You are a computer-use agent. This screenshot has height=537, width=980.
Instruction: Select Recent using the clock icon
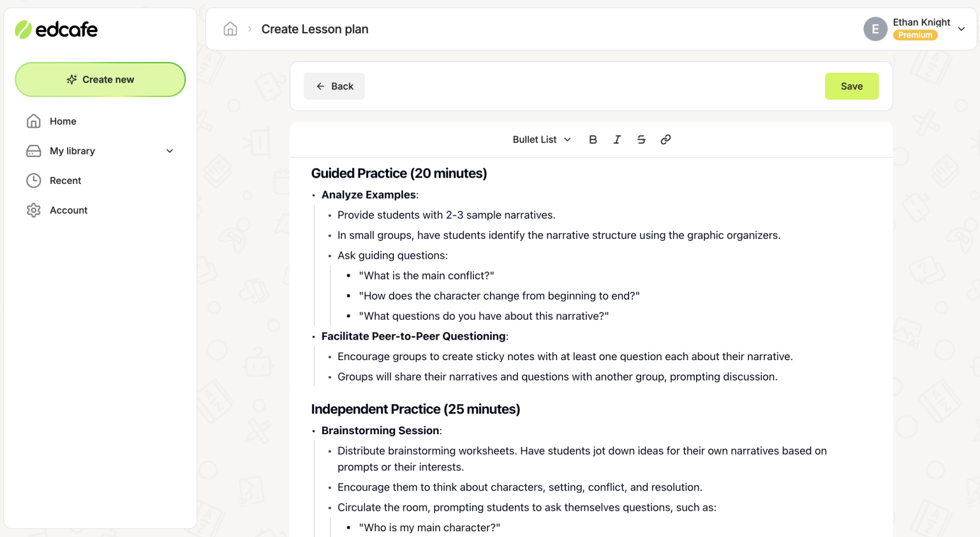click(x=33, y=181)
